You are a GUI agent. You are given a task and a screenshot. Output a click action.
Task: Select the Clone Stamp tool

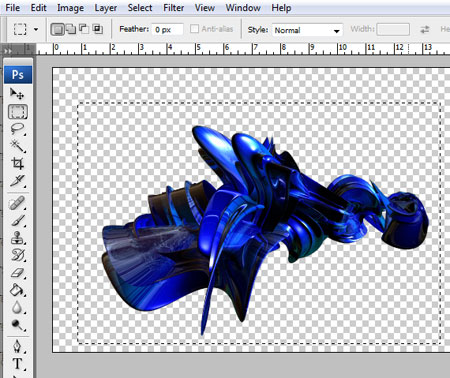click(x=17, y=238)
